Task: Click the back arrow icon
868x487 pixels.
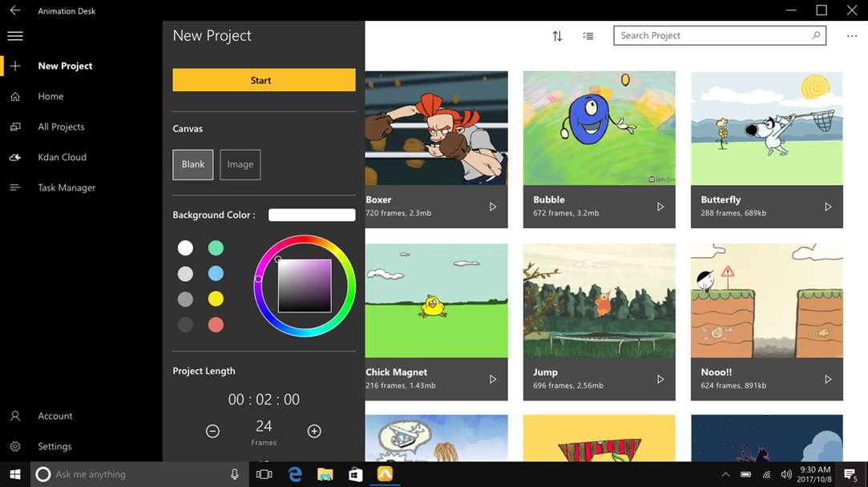Action: click(x=14, y=11)
